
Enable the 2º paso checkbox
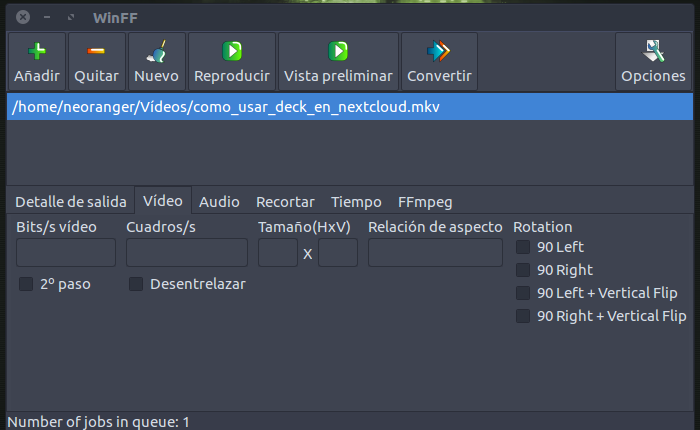[27, 284]
